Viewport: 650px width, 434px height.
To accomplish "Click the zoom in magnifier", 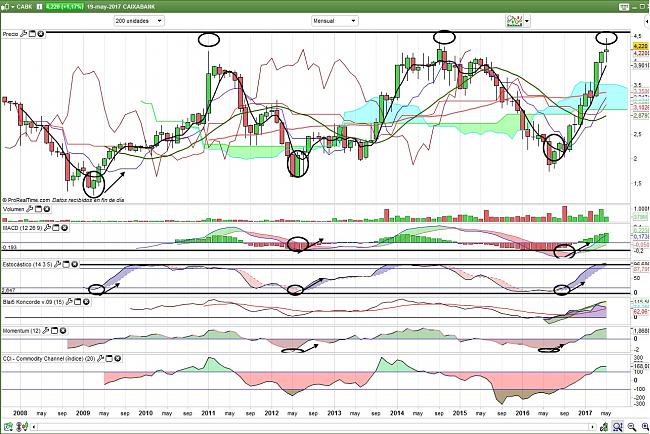I will [x=644, y=426].
